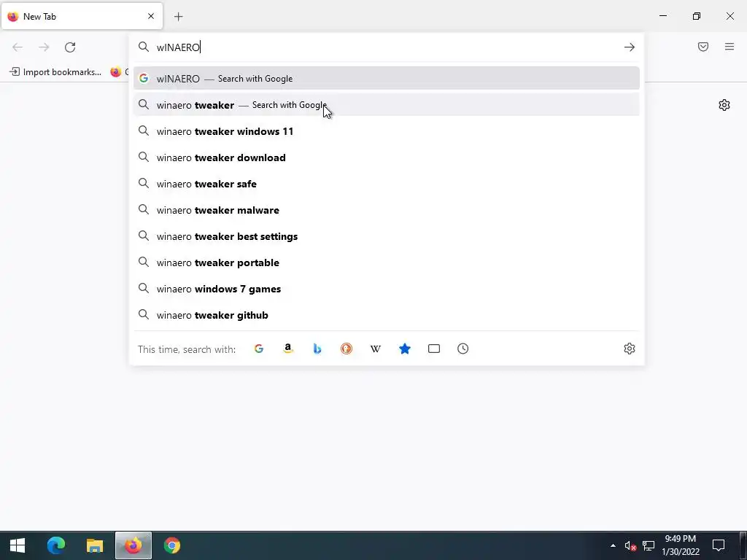Open search settings gear in dropdown

[x=630, y=349]
